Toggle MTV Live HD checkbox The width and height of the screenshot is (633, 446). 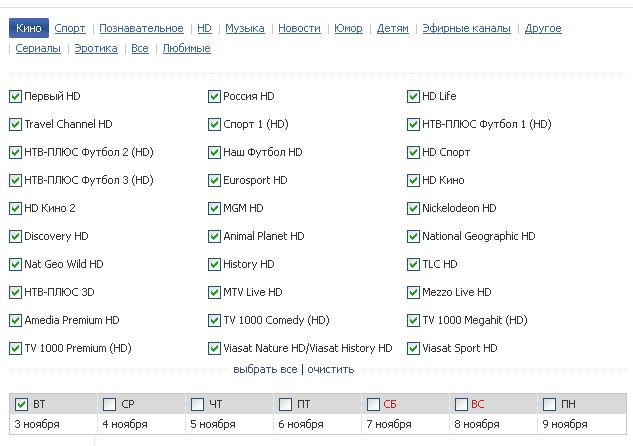pyautogui.click(x=214, y=293)
